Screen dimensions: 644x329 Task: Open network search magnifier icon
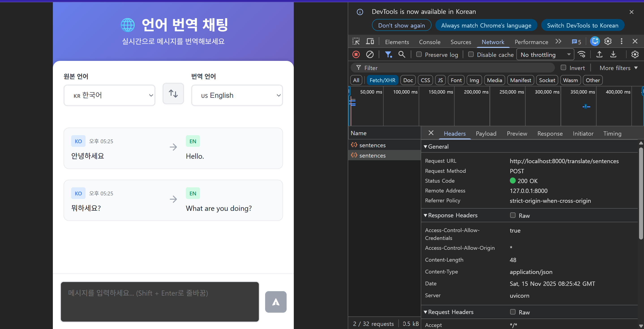coord(401,54)
